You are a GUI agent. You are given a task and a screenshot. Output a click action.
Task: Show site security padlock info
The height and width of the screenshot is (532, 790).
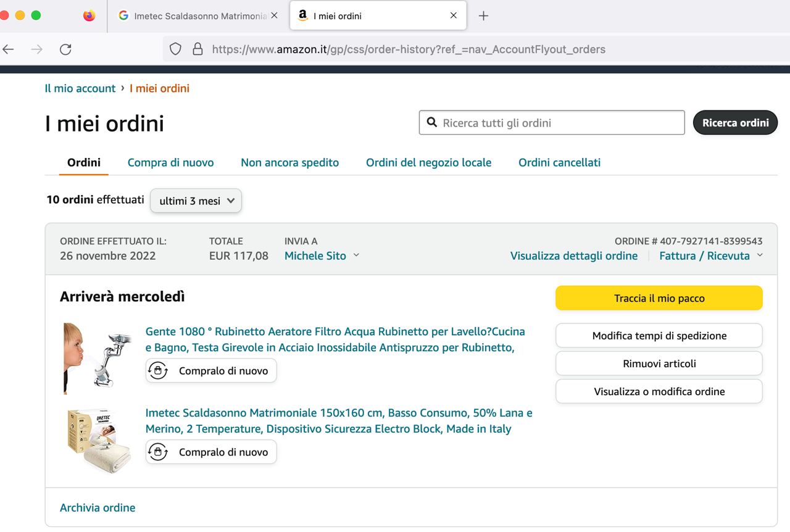click(x=197, y=49)
